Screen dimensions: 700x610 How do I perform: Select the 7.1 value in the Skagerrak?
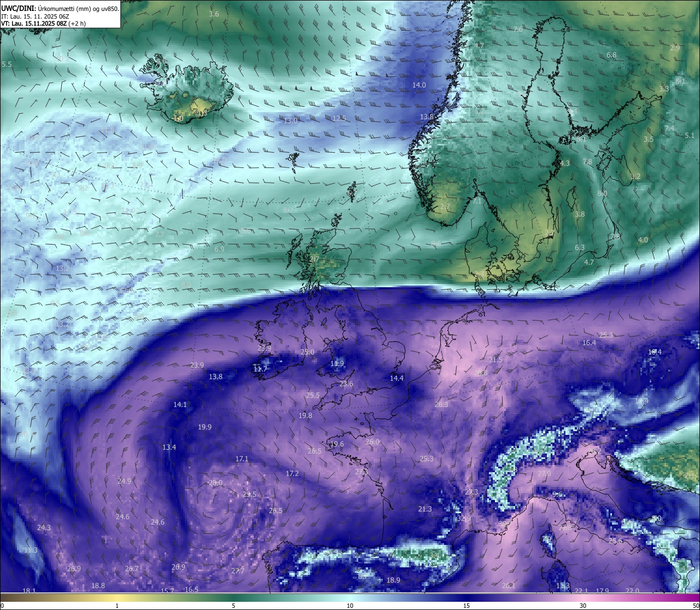[476, 201]
